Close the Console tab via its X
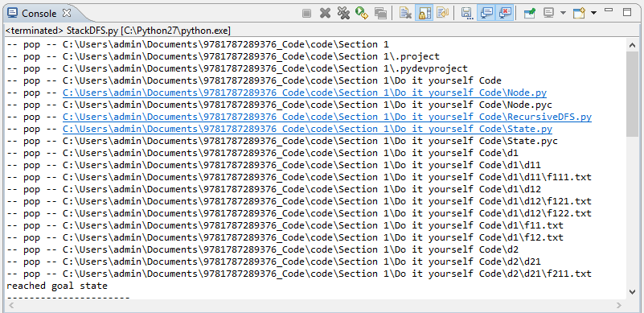 67,13
